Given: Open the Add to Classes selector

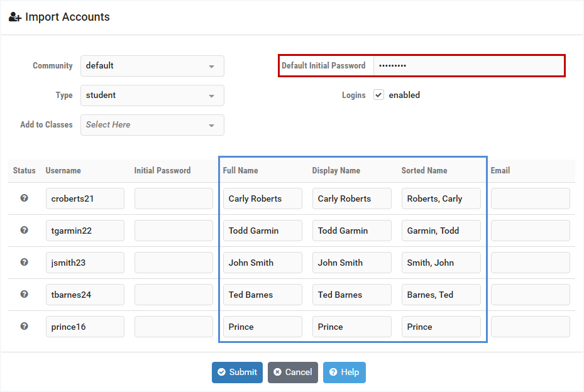Looking at the screenshot, I should (x=152, y=125).
